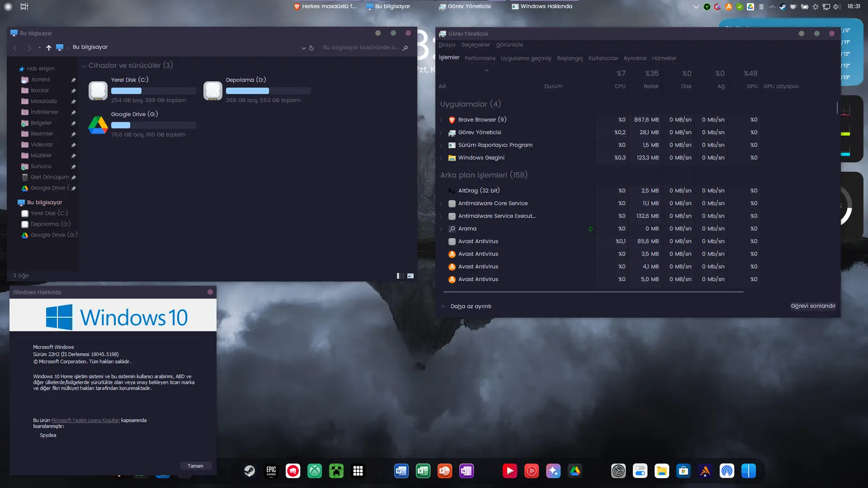Open the control toggles dock icon
The height and width of the screenshot is (488, 868).
point(640,471)
